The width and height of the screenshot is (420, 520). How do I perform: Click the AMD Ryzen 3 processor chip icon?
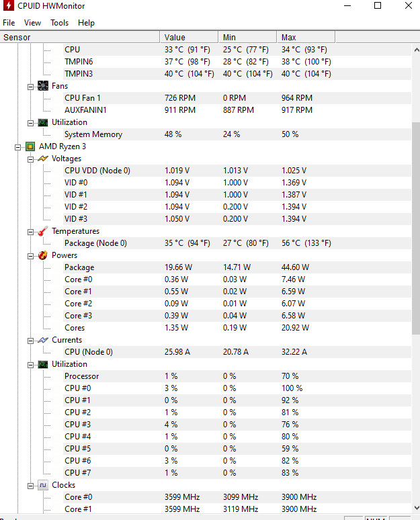pos(30,146)
